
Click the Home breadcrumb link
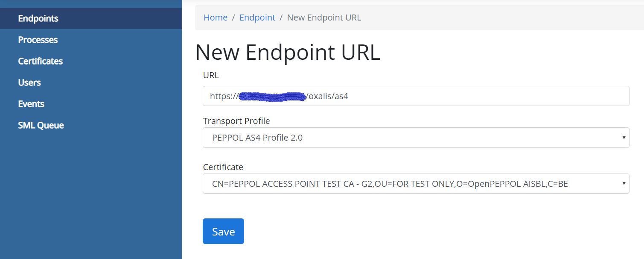click(x=216, y=18)
